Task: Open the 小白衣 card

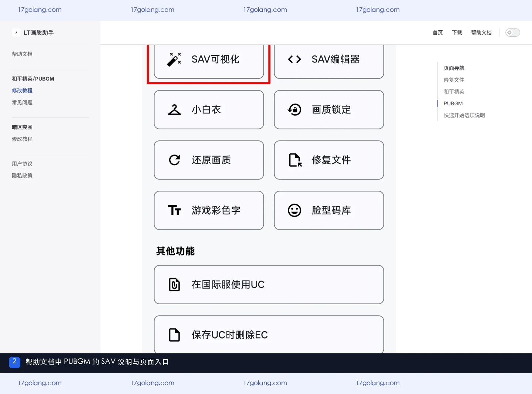Action: click(209, 110)
